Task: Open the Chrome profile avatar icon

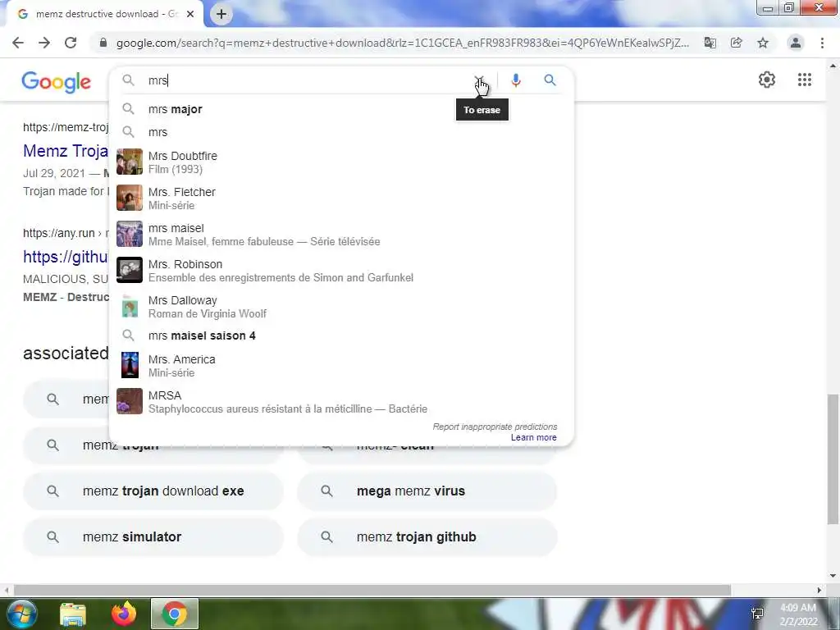Action: click(796, 43)
